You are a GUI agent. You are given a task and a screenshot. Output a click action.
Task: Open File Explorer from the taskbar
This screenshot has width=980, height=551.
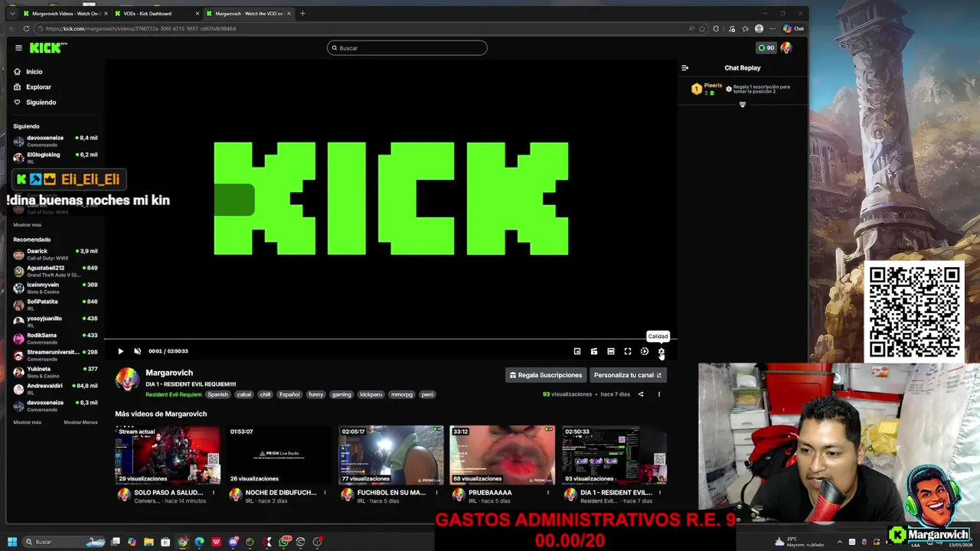coord(149,542)
